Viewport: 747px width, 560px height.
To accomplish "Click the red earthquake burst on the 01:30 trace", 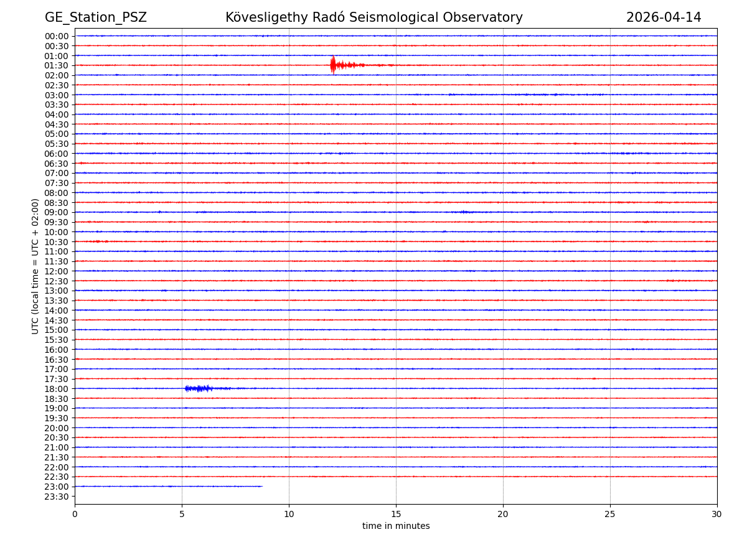I will pyautogui.click(x=334, y=65).
